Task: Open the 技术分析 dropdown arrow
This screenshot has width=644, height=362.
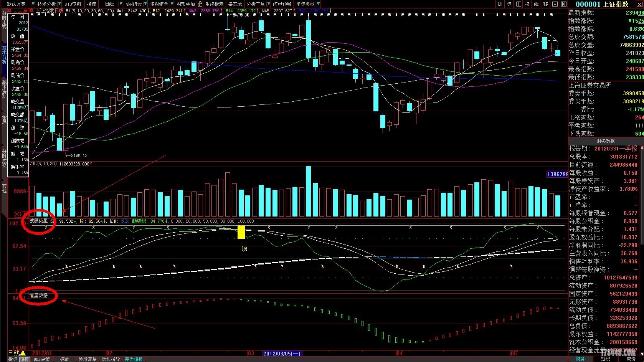Action: point(59,4)
